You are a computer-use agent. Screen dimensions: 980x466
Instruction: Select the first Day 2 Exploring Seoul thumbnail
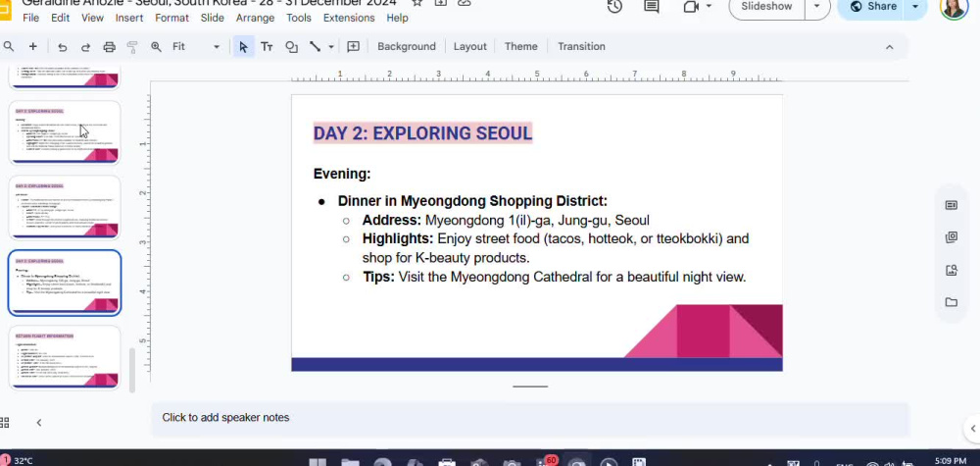click(x=65, y=132)
